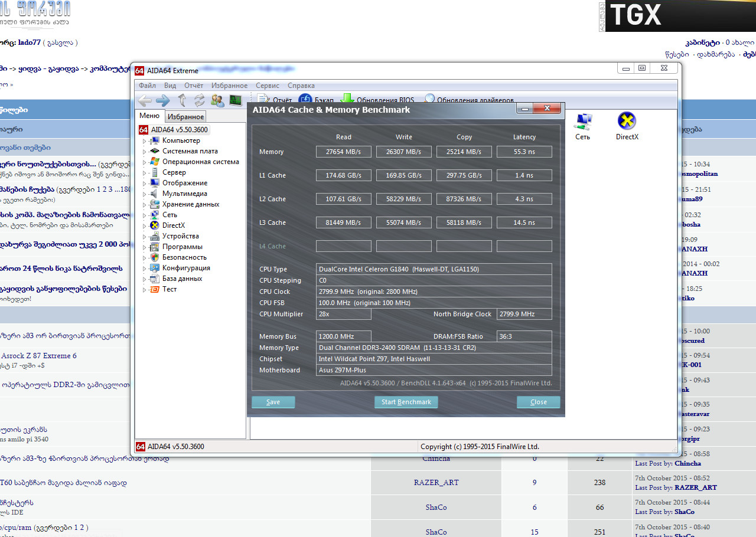Select the Программы icon in the tree
756x537 pixels.
click(x=155, y=247)
